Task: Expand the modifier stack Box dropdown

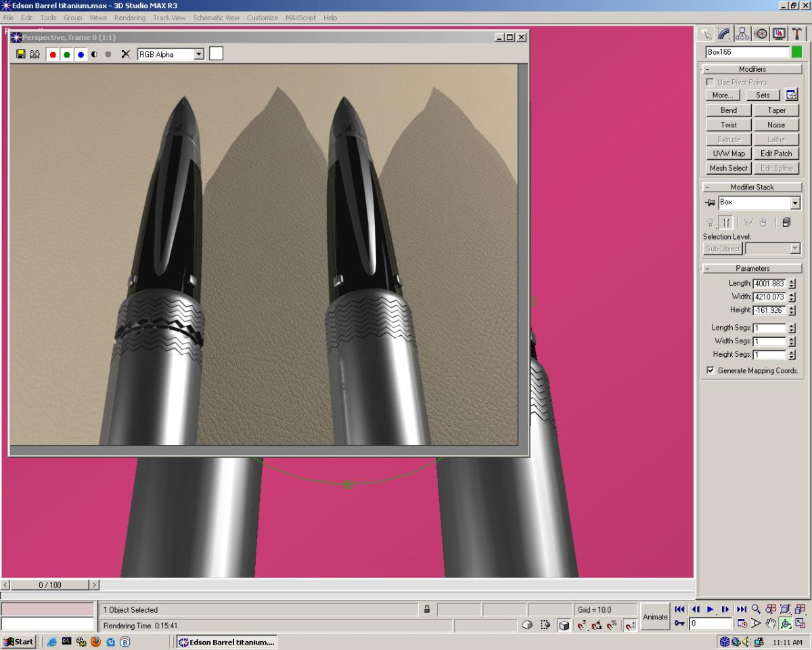Action: [x=794, y=202]
